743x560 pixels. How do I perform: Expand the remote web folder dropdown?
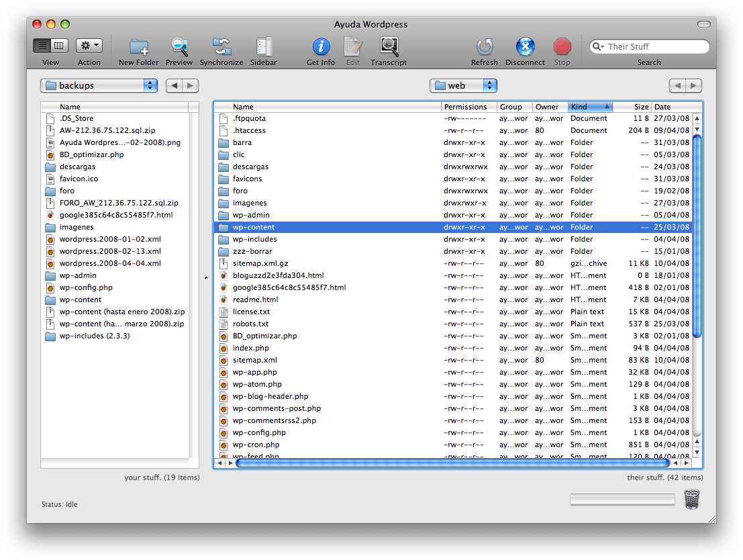point(490,85)
